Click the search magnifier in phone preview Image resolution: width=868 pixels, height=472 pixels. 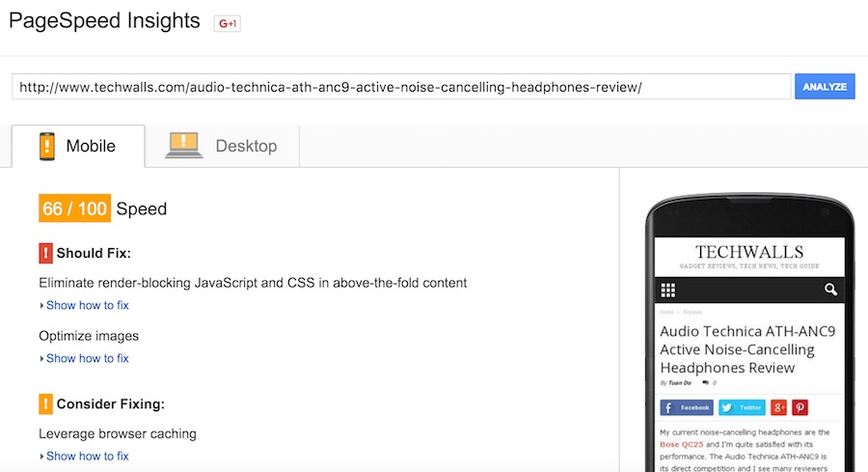(830, 290)
